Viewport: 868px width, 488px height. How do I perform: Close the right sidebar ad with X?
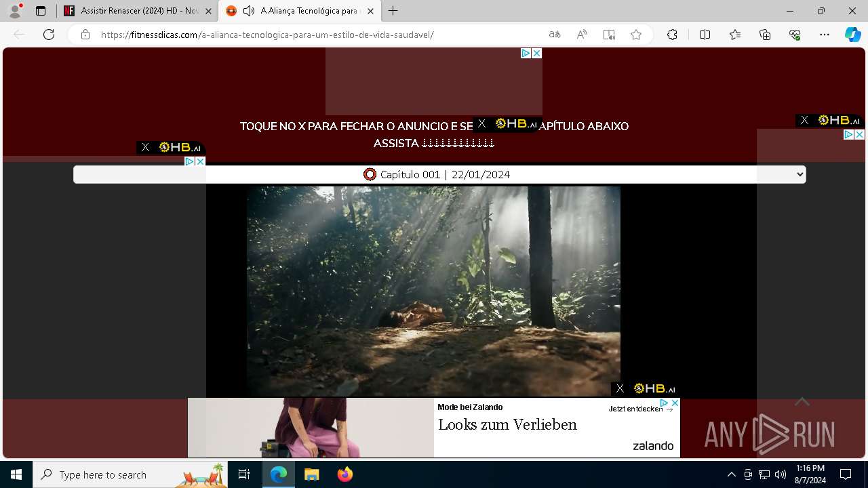859,134
